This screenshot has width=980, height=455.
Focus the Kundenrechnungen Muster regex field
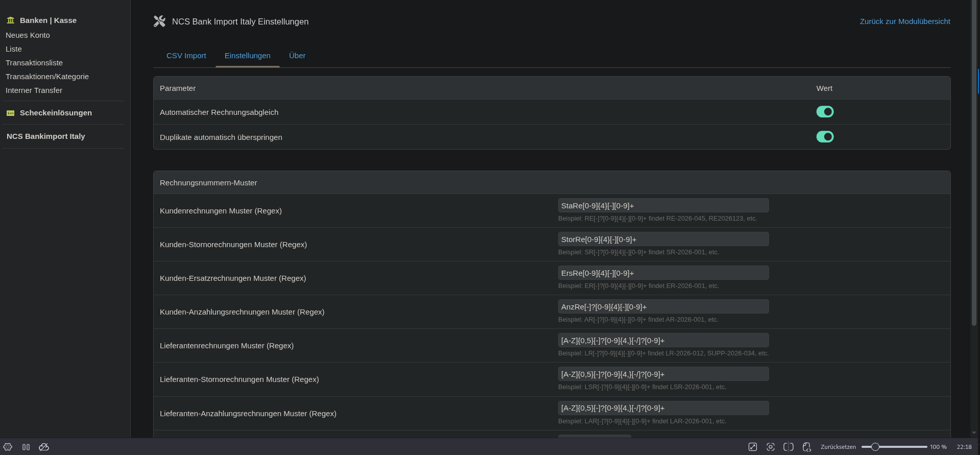click(x=663, y=206)
